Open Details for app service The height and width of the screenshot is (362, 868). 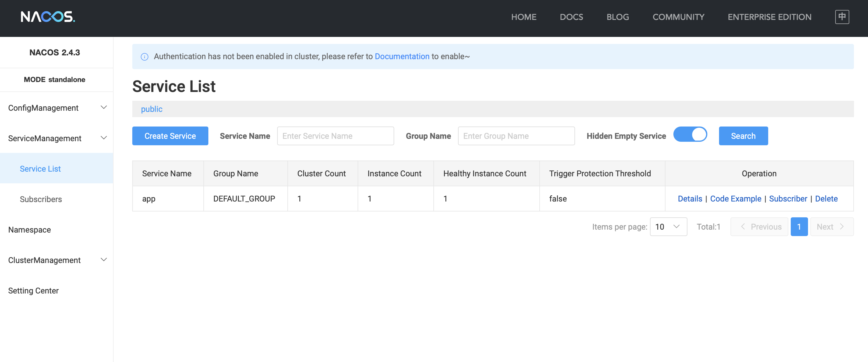point(690,199)
